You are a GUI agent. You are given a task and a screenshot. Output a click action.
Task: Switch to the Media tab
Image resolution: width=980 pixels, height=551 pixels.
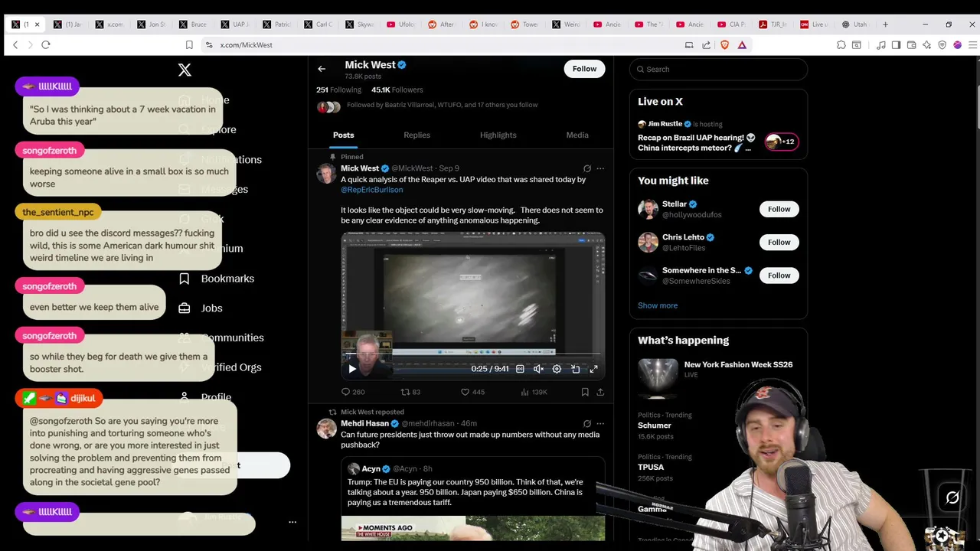[x=577, y=135]
